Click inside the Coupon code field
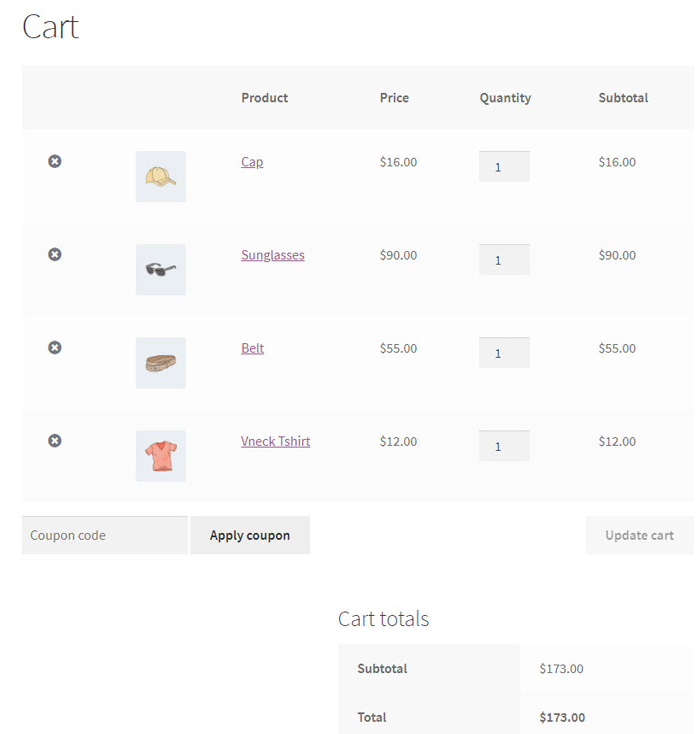This screenshot has height=734, width=700. tap(104, 535)
